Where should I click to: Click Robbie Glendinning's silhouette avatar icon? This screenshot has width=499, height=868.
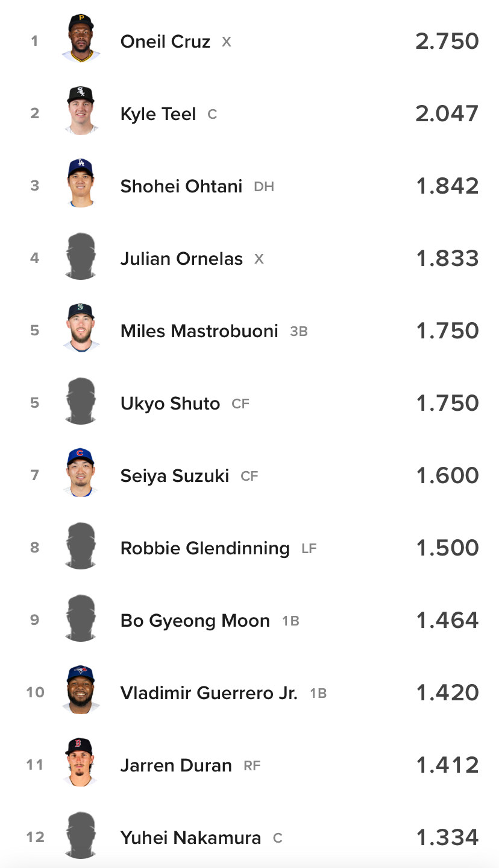[x=81, y=546]
